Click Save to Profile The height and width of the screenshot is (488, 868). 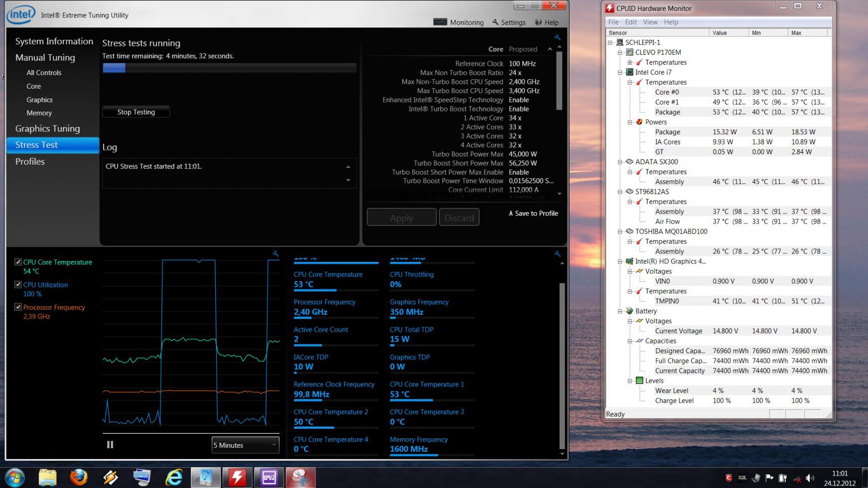click(x=533, y=213)
